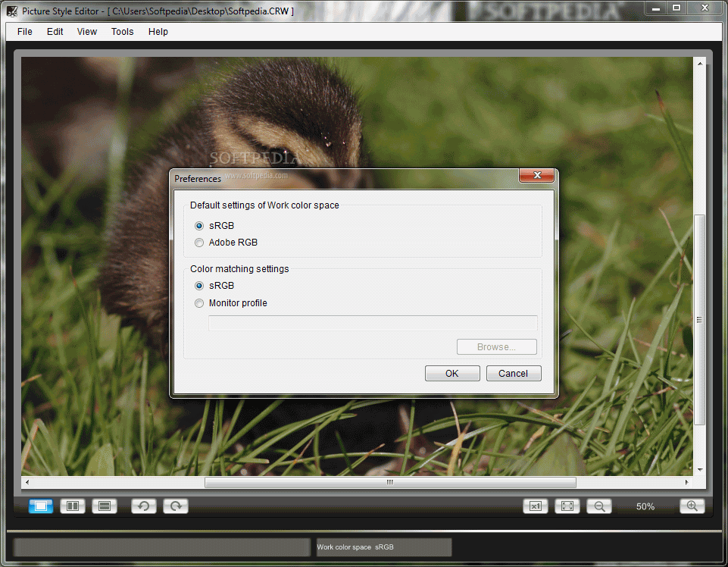Confirm preferences with OK button
The width and height of the screenshot is (728, 567).
point(452,373)
